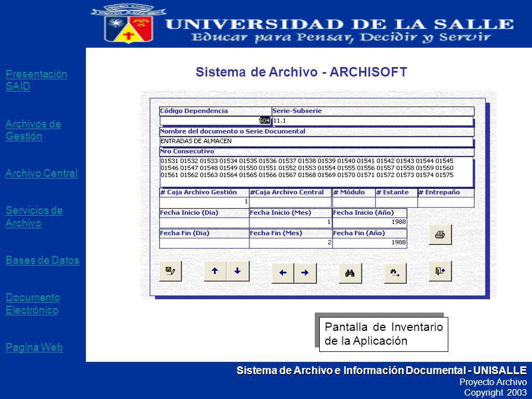Click the empty #Caja Archivo Central field
Image resolution: width=532 pixels, height=399 pixels.
[290, 202]
